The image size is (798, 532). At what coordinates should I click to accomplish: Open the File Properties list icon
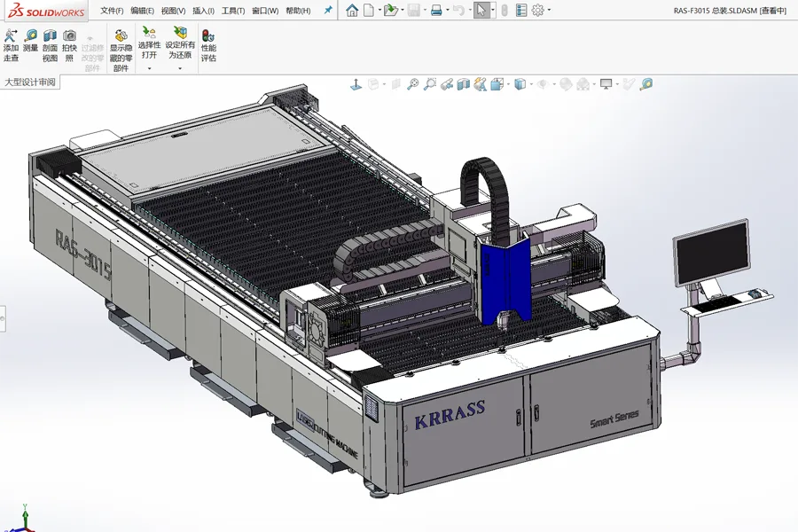[521, 10]
